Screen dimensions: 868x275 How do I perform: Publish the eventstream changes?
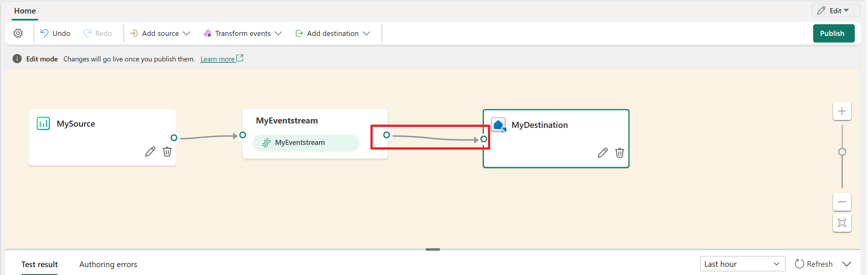[x=833, y=33]
